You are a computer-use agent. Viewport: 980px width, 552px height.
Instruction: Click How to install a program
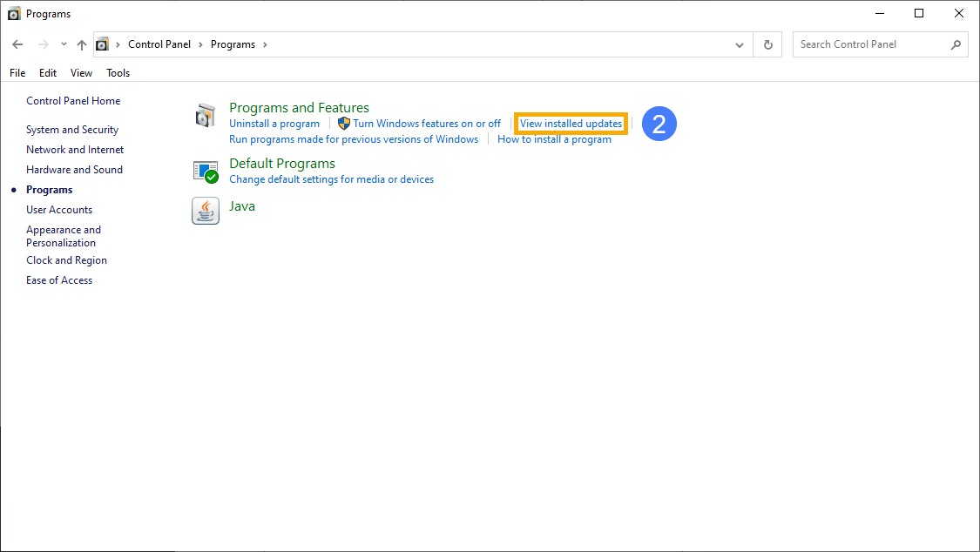[554, 139]
